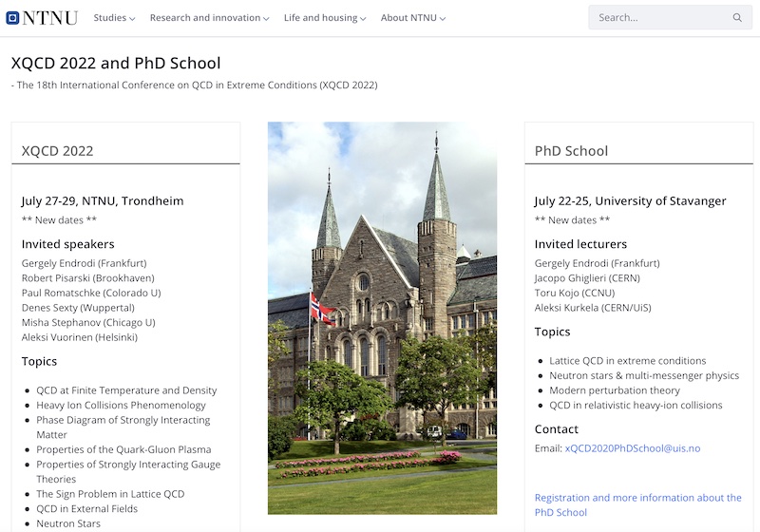Click the text July 22-25, University of Stavanger
The height and width of the screenshot is (532, 760).
tap(630, 201)
